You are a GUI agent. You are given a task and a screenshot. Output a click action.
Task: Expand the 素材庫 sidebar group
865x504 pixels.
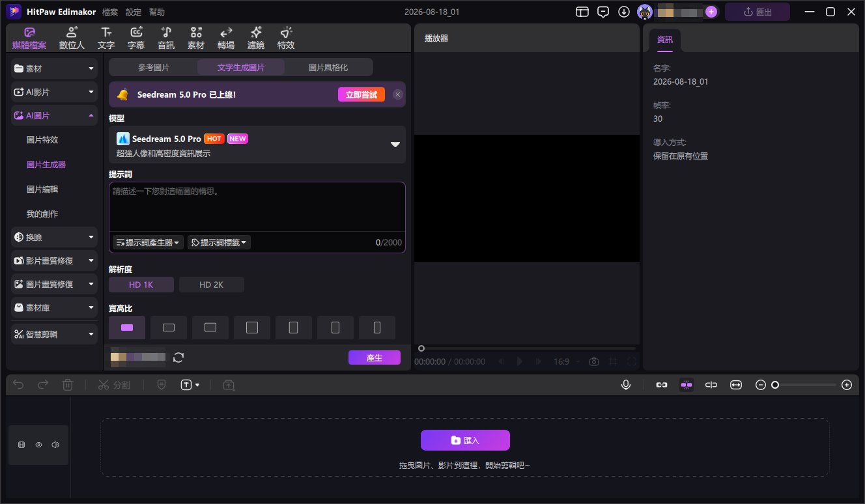55,307
